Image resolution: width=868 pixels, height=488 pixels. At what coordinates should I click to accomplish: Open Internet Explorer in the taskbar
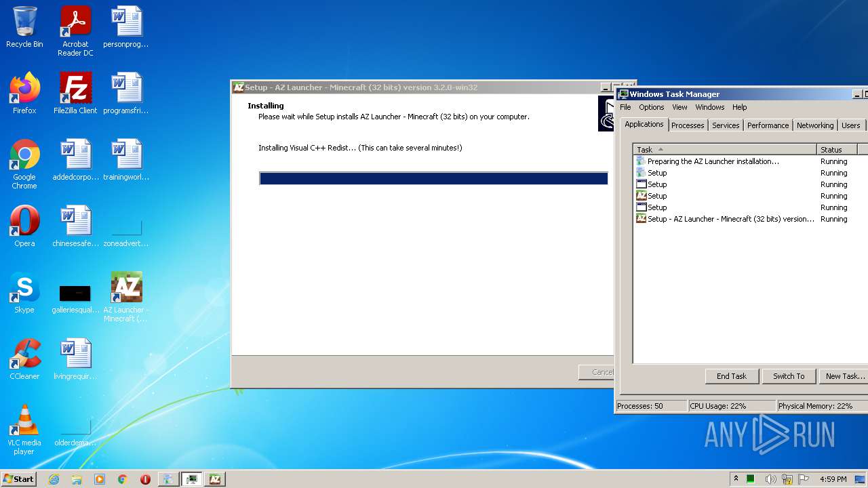coord(54,479)
